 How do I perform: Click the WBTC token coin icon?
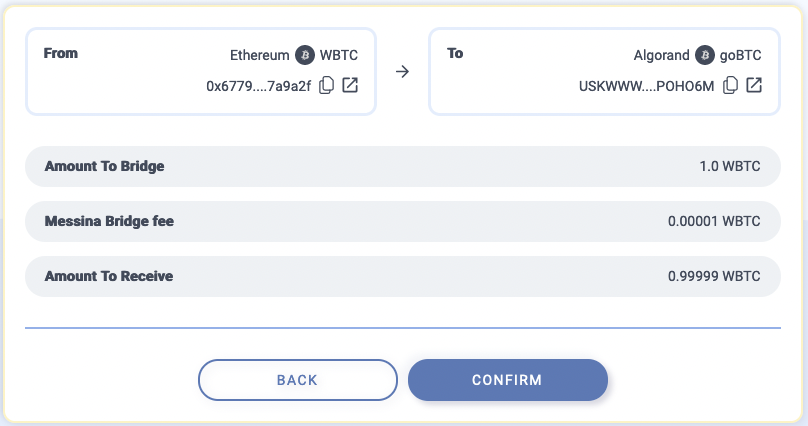305,55
